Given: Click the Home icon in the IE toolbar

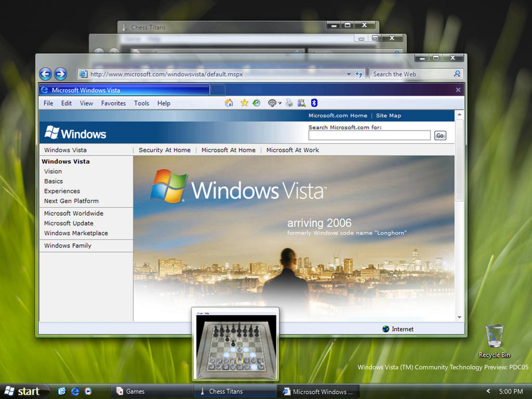Looking at the screenshot, I should tap(229, 103).
